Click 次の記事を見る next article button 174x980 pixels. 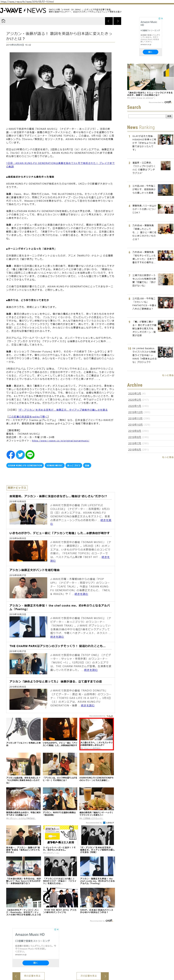[x=93, y=976]
